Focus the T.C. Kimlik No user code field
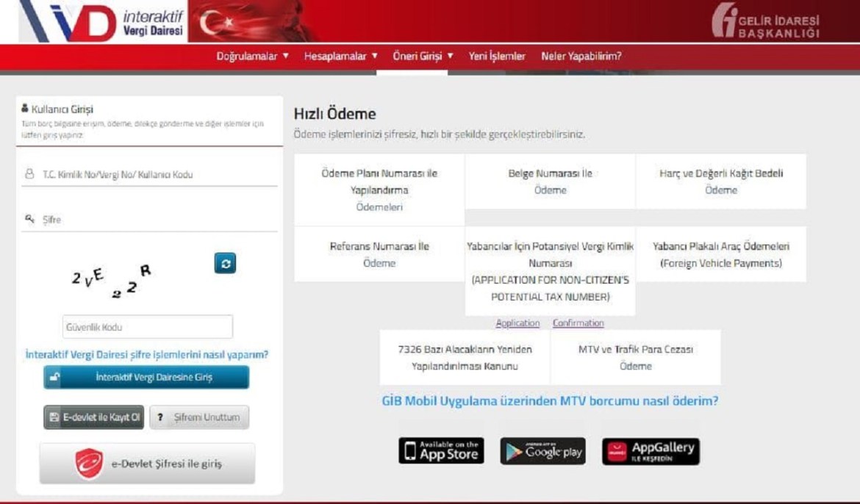The image size is (860, 504). click(154, 175)
